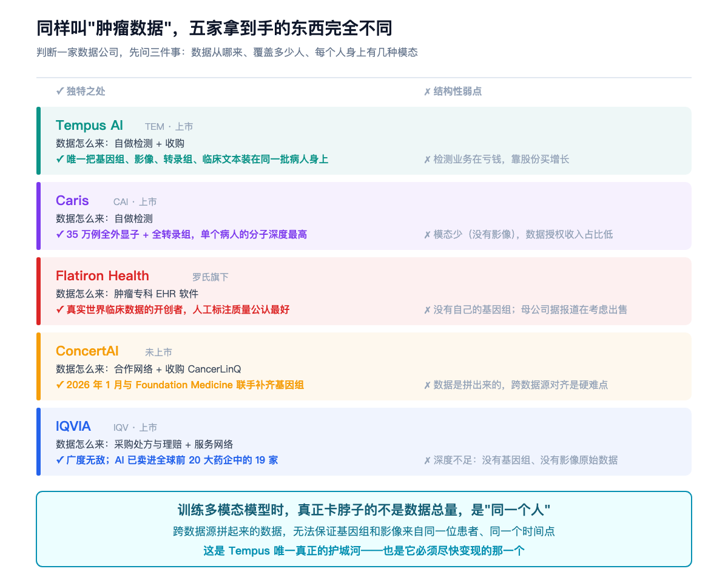
Task: Click '数据怎么来：合作网络 + 收购 CancerLinQ'
Action: 148,369
